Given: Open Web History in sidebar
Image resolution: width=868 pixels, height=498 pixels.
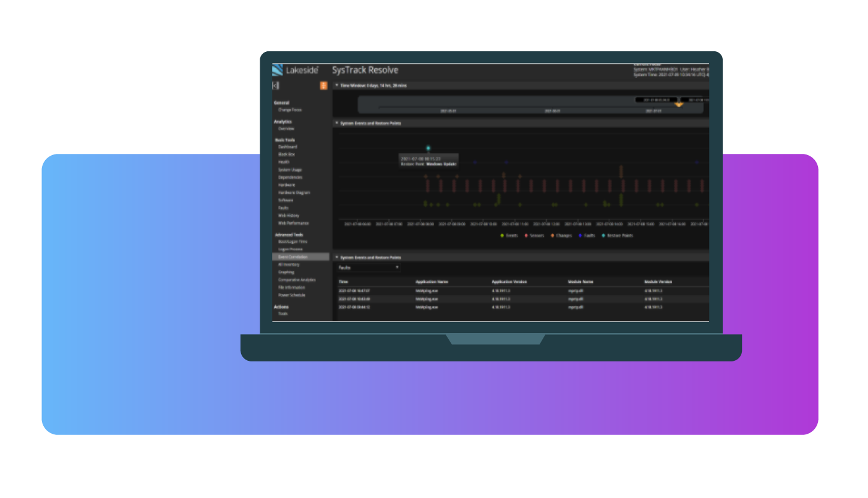Looking at the screenshot, I should 289,216.
